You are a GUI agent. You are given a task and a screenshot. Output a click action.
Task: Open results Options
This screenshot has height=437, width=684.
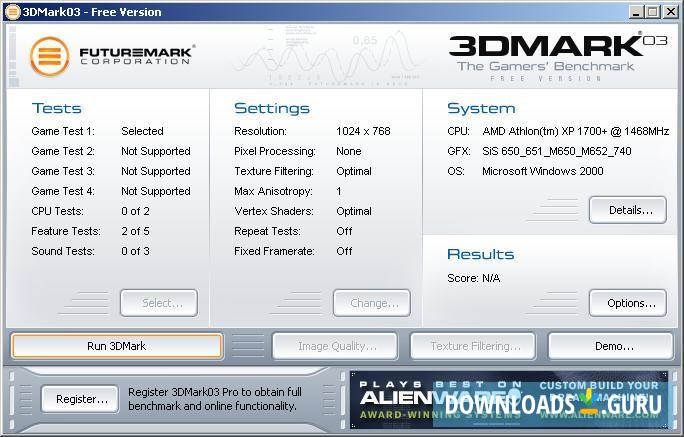pos(628,303)
